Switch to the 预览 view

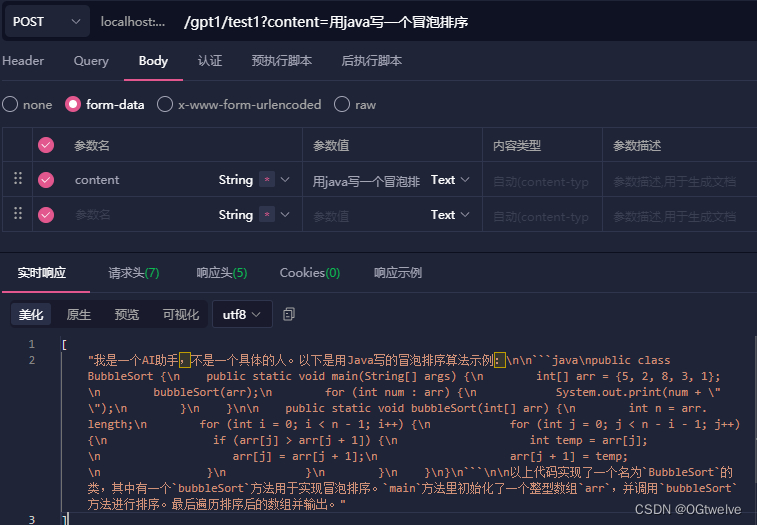(126, 314)
